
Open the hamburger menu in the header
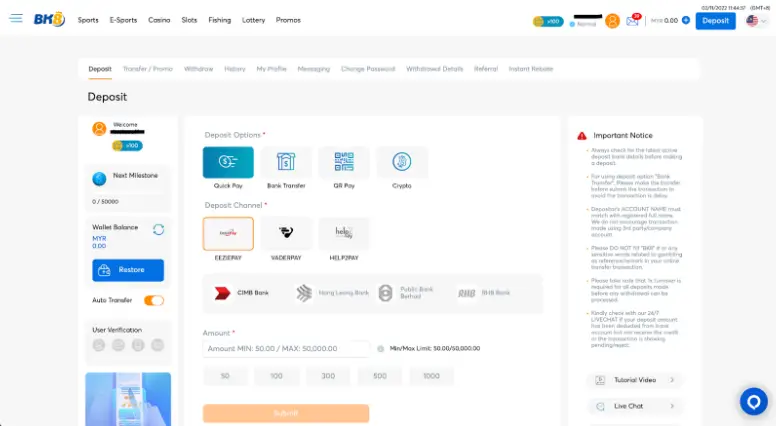tap(15, 19)
